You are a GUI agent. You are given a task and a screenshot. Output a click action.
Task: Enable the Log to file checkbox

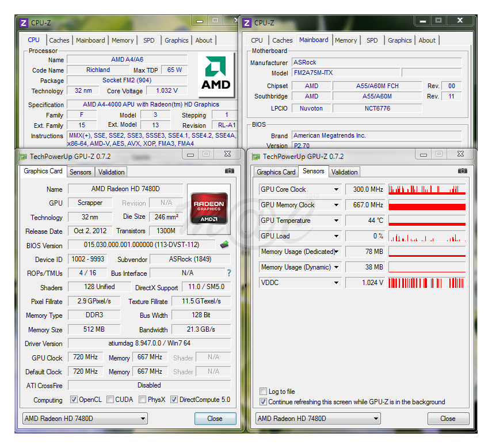(264, 392)
